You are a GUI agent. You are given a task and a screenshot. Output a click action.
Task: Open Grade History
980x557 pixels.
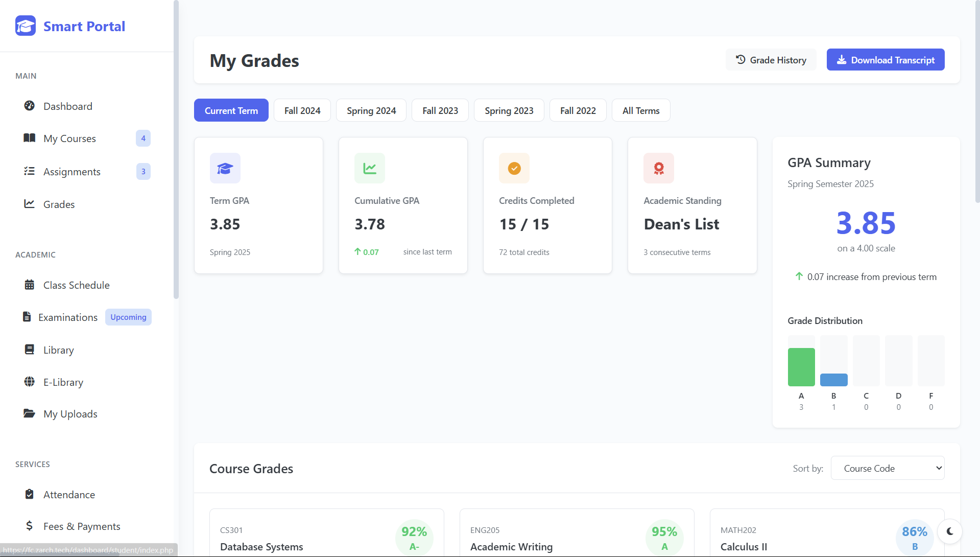coord(771,59)
